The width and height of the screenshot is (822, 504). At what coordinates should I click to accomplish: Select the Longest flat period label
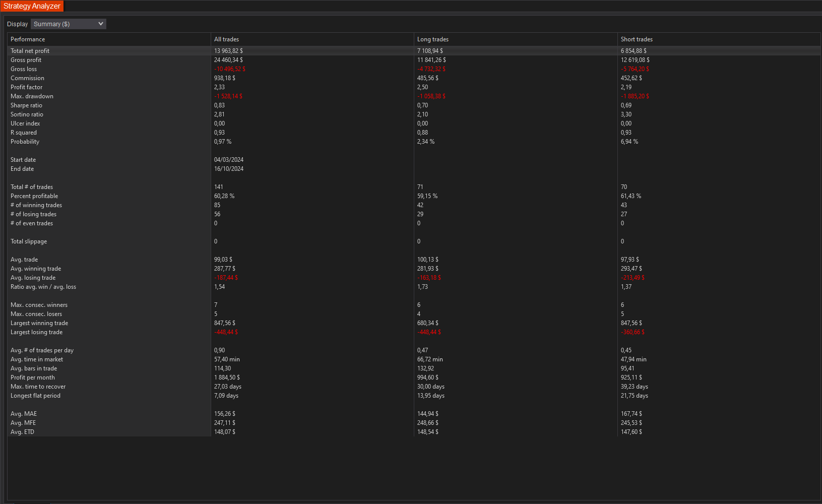(35, 396)
